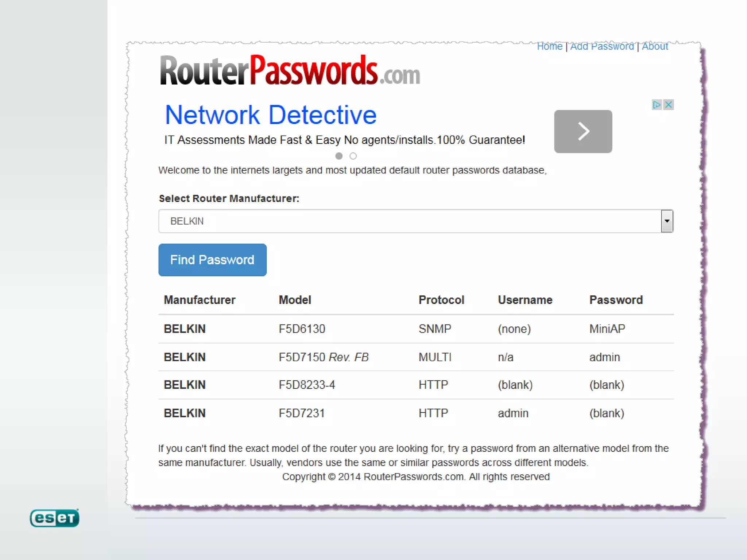Click HTTP protocol in the F5D8233-4 row
This screenshot has width=747, height=560.
[433, 385]
